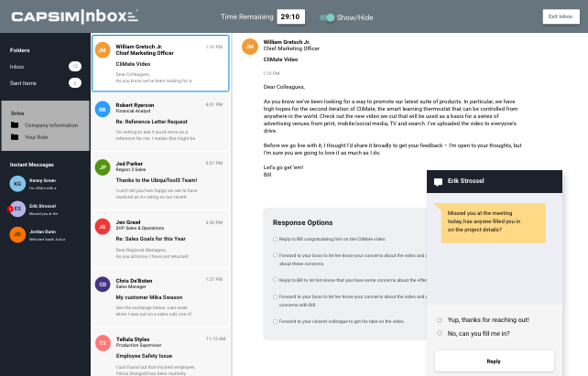
Task: Click the JG avatar for Jen Grawl
Action: click(x=103, y=227)
